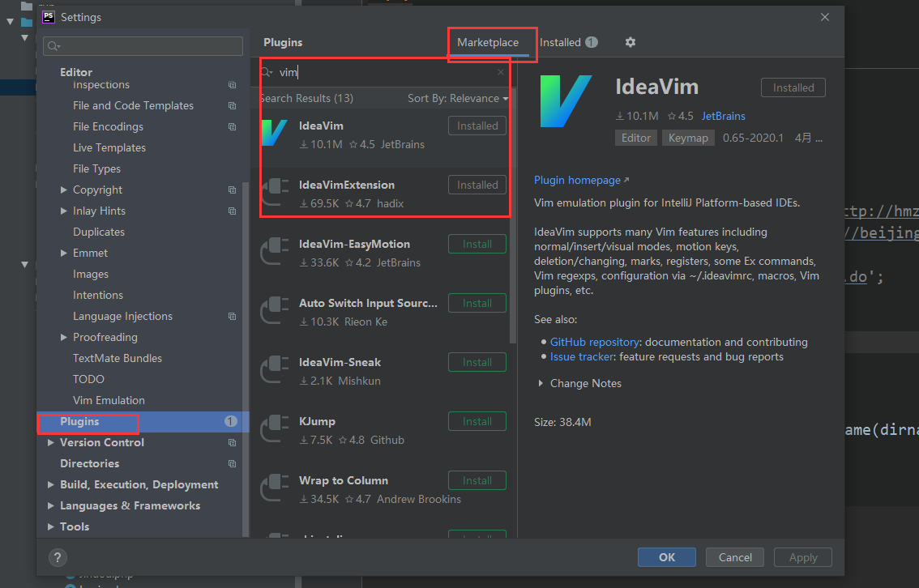Open the TODO settings page
This screenshot has height=588, width=919.
(88, 380)
